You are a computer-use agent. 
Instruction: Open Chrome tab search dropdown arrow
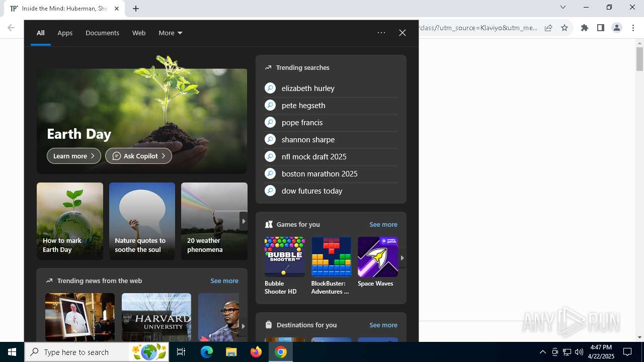click(x=563, y=7)
